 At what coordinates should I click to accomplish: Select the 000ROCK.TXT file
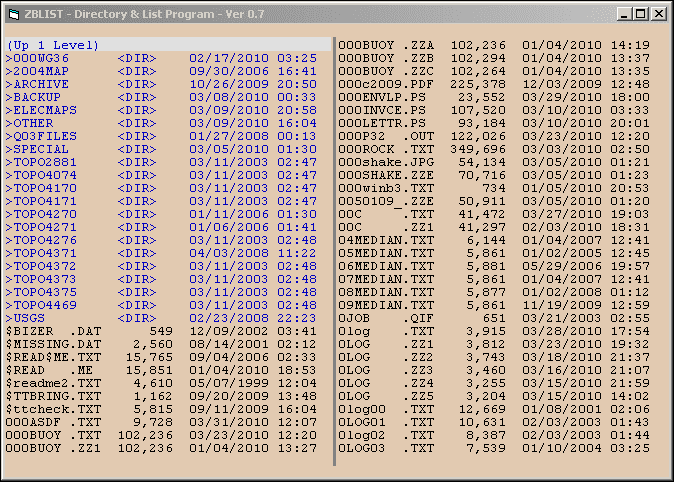[494, 149]
